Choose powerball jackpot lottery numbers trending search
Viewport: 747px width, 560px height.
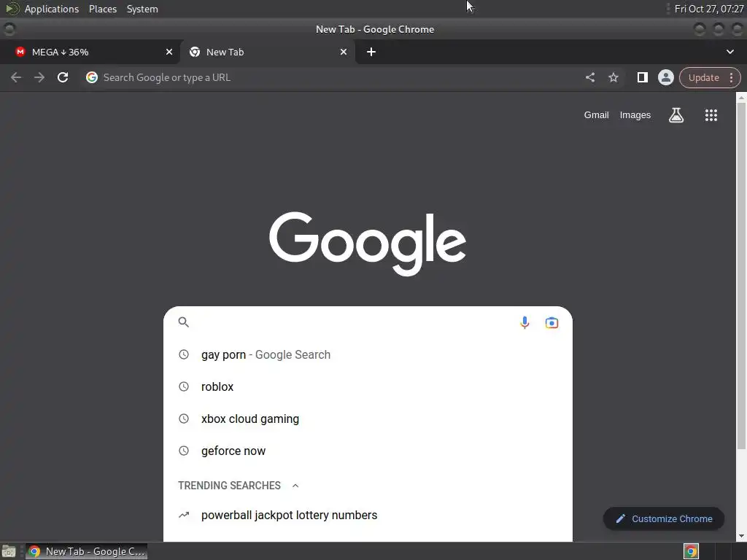point(368,516)
